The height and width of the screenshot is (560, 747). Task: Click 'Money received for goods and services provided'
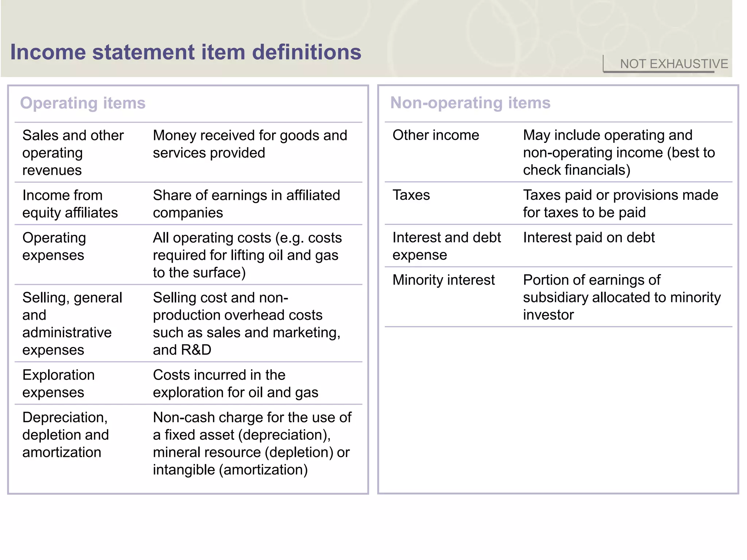pyautogui.click(x=250, y=144)
